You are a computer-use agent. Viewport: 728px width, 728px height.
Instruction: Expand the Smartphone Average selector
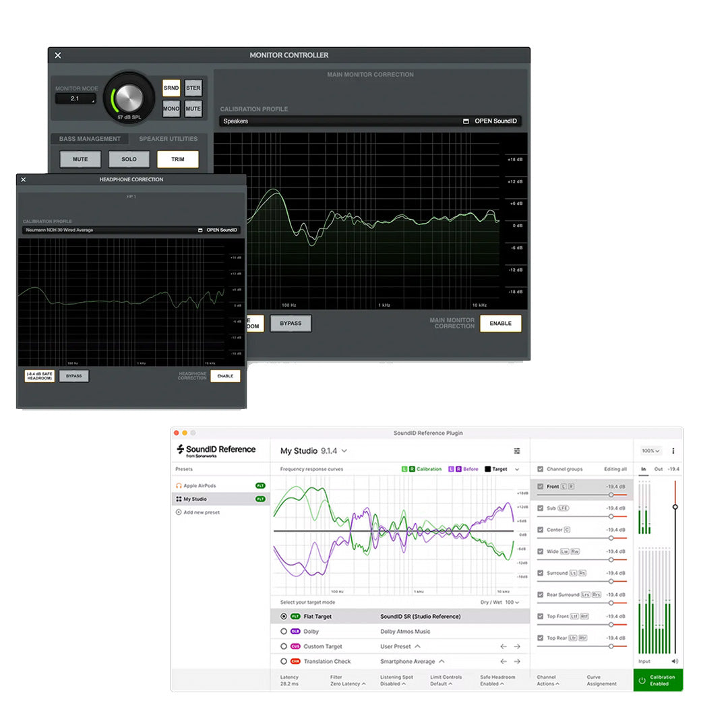coord(442,661)
